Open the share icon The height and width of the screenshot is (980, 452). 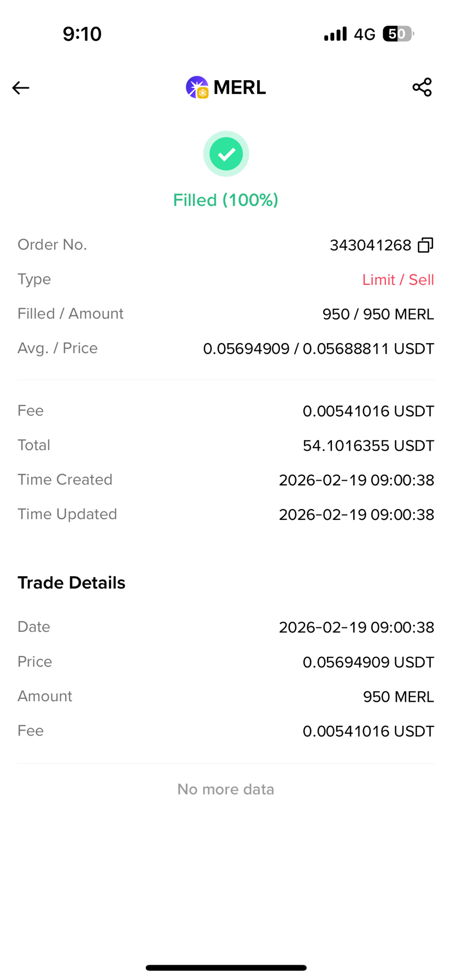422,87
